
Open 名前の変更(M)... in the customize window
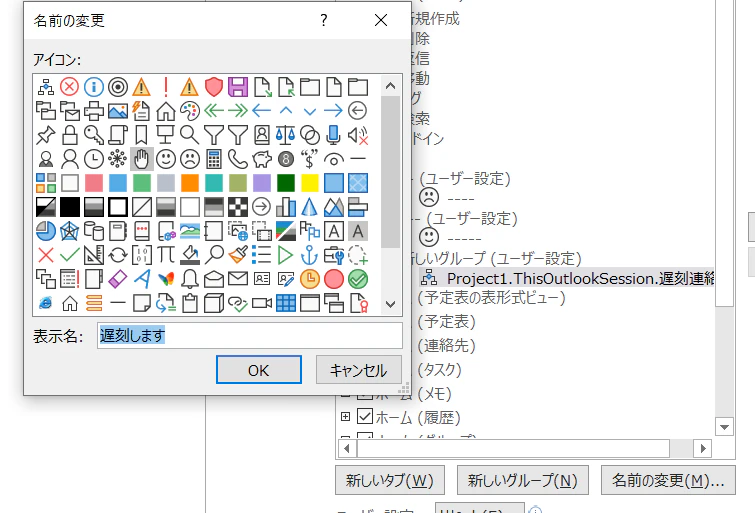pyautogui.click(x=668, y=480)
